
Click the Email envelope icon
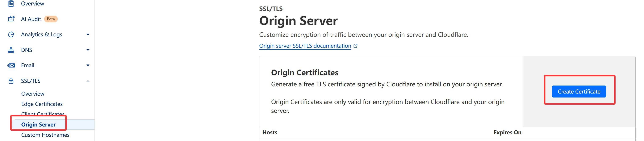click(11, 66)
